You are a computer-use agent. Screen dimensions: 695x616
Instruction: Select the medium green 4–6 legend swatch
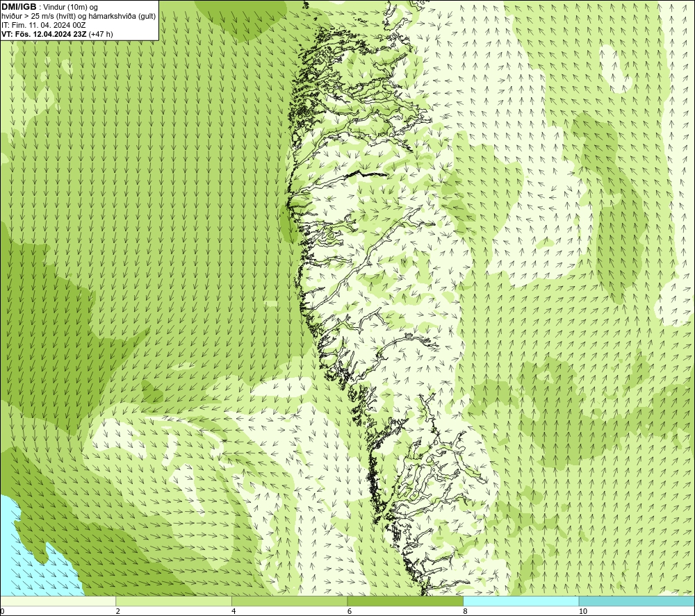click(289, 601)
